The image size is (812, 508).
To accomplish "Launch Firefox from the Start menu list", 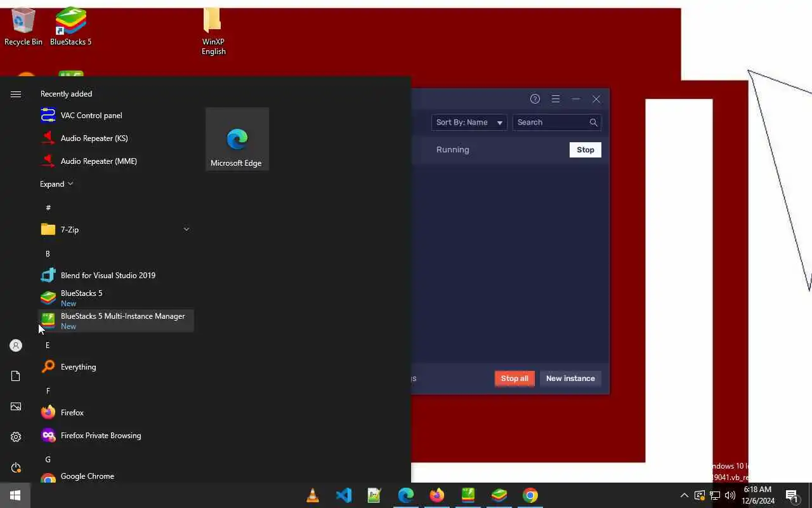I will coord(115,413).
